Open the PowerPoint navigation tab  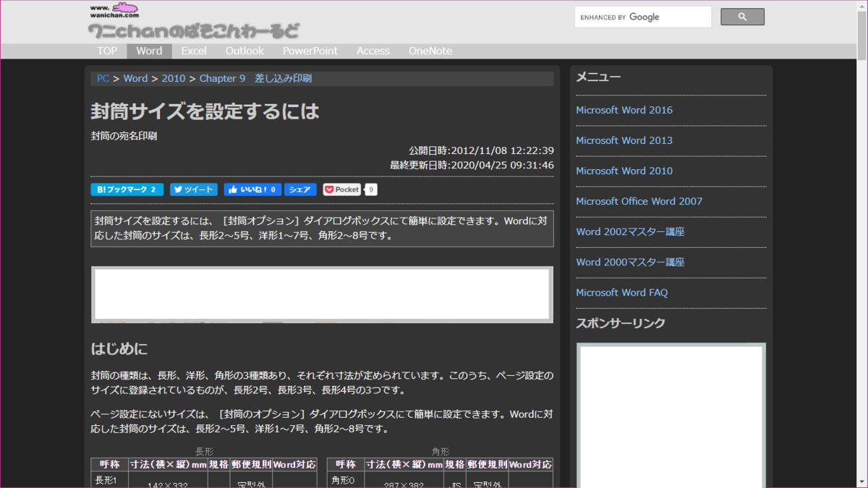pos(310,51)
